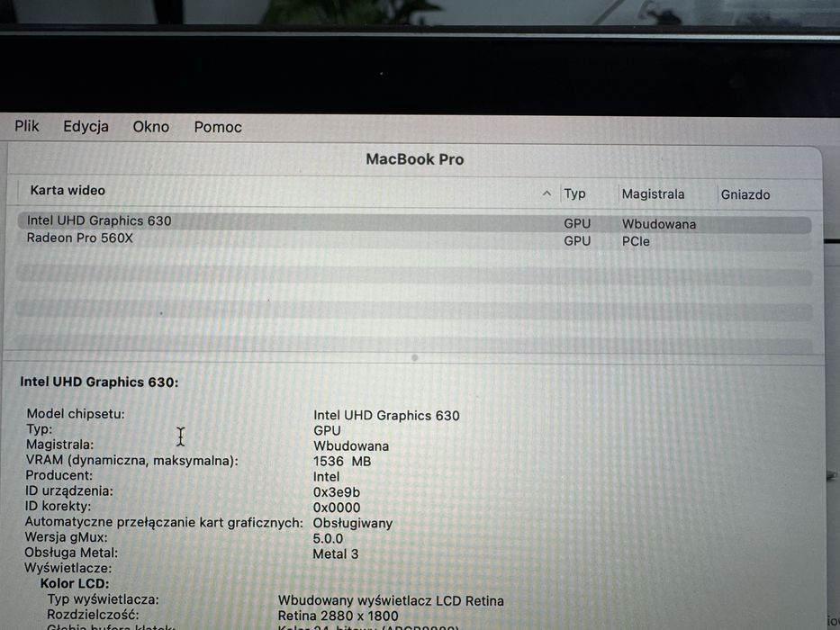The height and width of the screenshot is (630, 840).
Task: Click the gMux version value 5.0.0
Action: [328, 538]
